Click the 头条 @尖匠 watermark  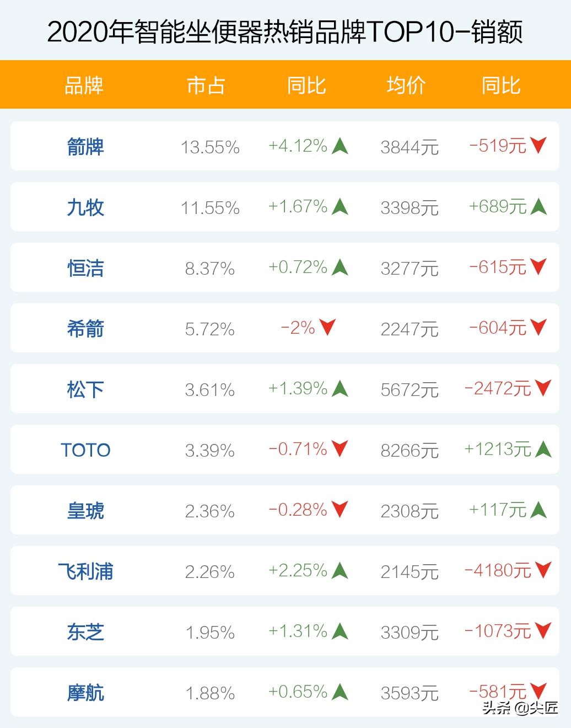point(519,707)
